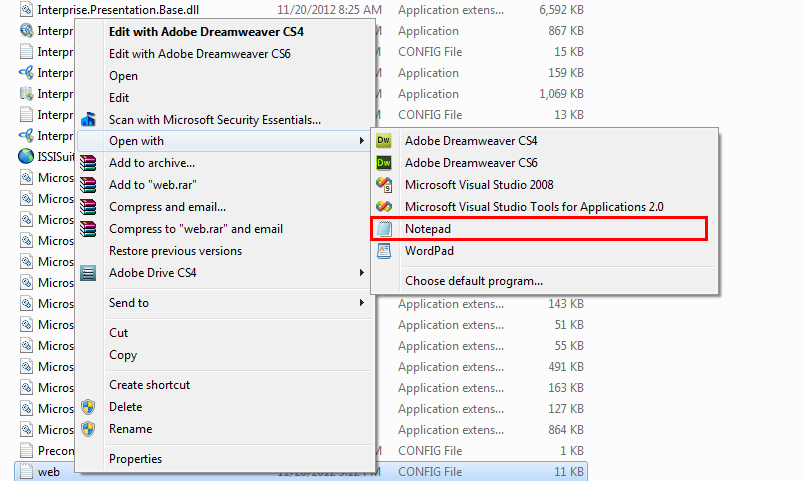Click the WordPad icon in the submenu
The height and width of the screenshot is (481, 805).
click(384, 251)
